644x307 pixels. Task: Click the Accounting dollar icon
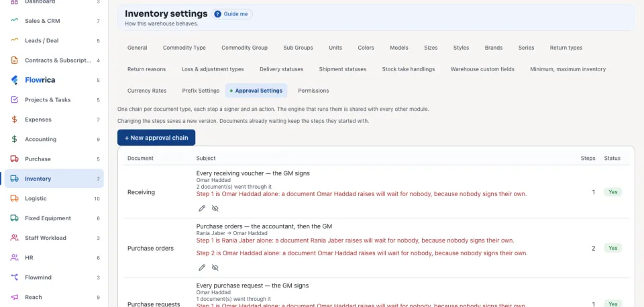pos(14,139)
